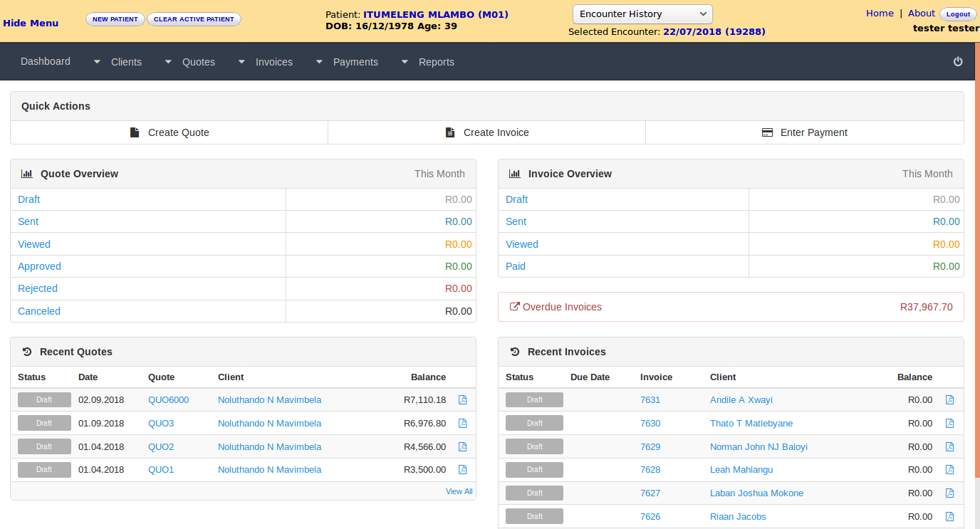The image size is (980, 529).
Task: Open the Payments menu
Action: click(355, 62)
